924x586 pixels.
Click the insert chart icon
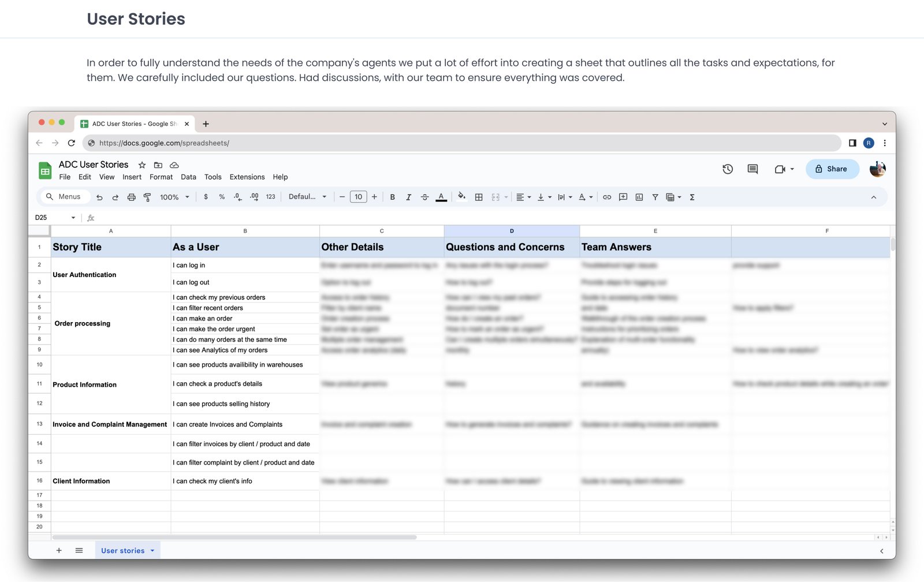click(639, 197)
